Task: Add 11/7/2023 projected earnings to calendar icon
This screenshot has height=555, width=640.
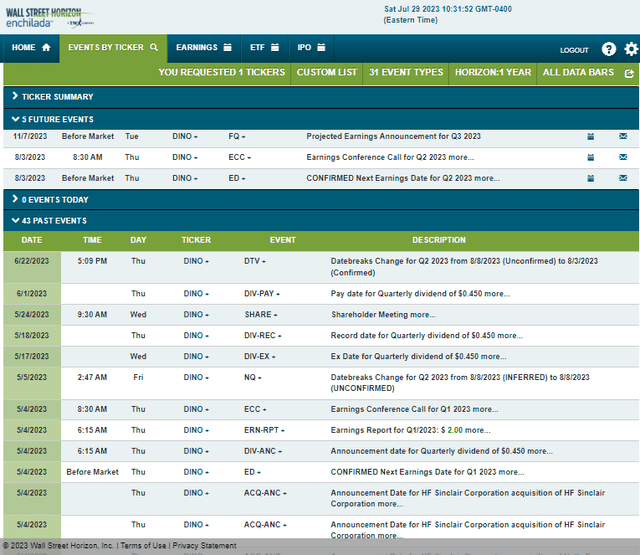Action: click(x=590, y=136)
